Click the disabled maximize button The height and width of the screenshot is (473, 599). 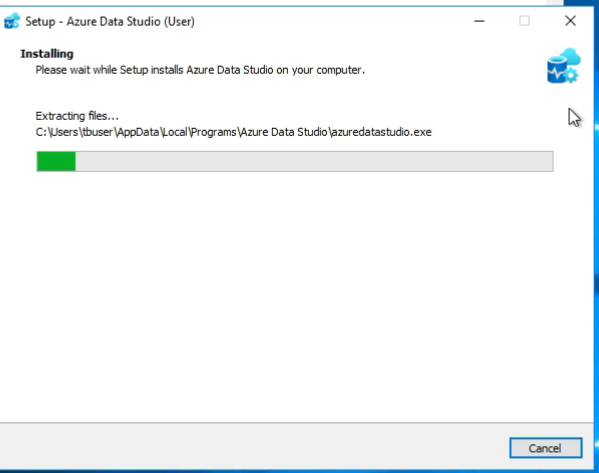click(x=525, y=21)
